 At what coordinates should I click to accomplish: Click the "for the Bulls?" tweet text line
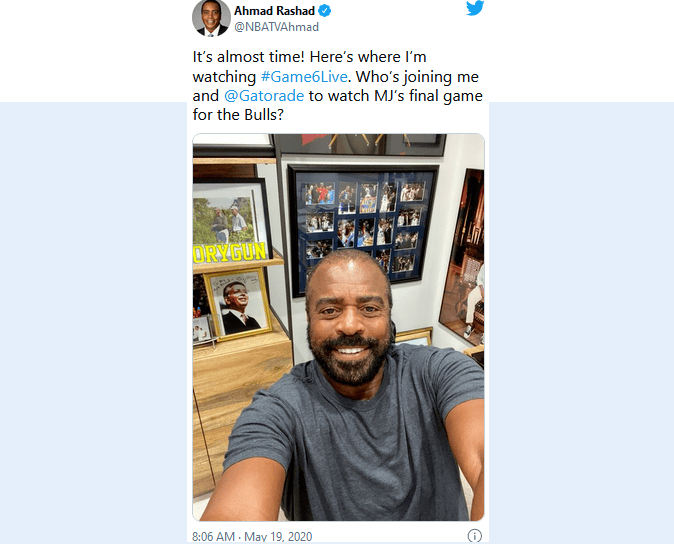pyautogui.click(x=238, y=115)
